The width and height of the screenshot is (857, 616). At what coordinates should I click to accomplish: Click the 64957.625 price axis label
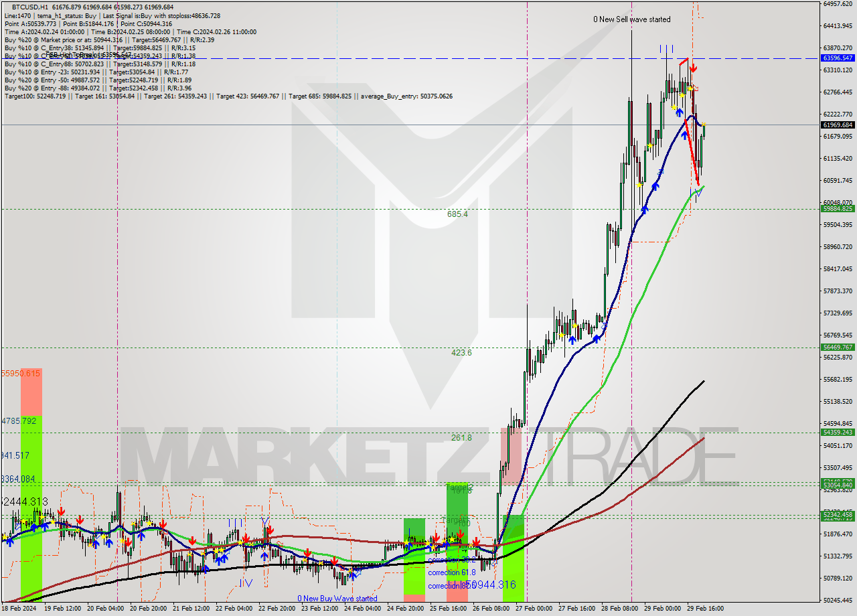(x=838, y=3)
